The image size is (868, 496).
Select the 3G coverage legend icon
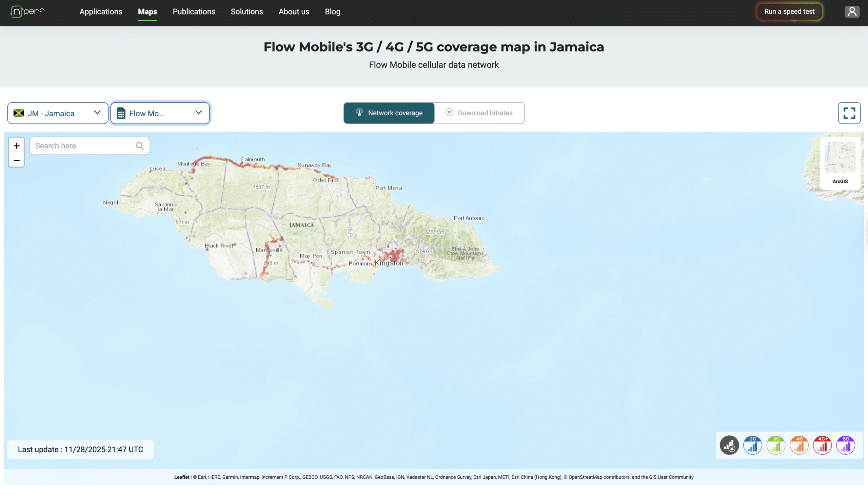point(776,445)
